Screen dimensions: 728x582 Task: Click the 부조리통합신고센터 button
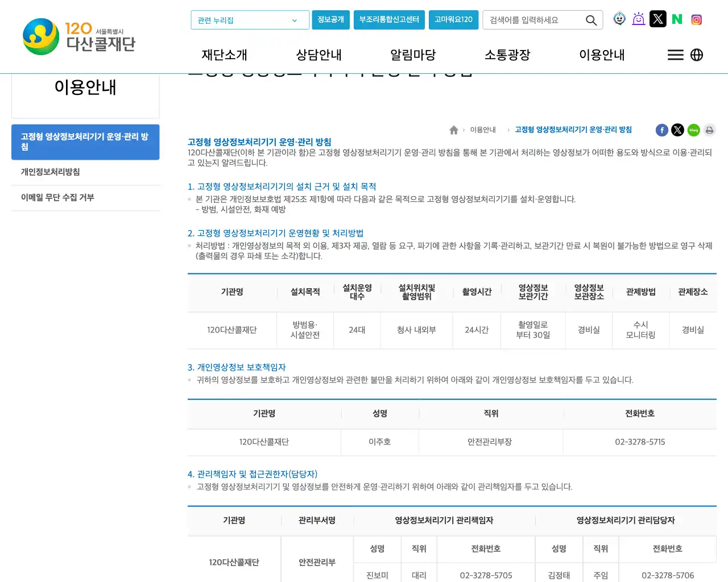(389, 20)
